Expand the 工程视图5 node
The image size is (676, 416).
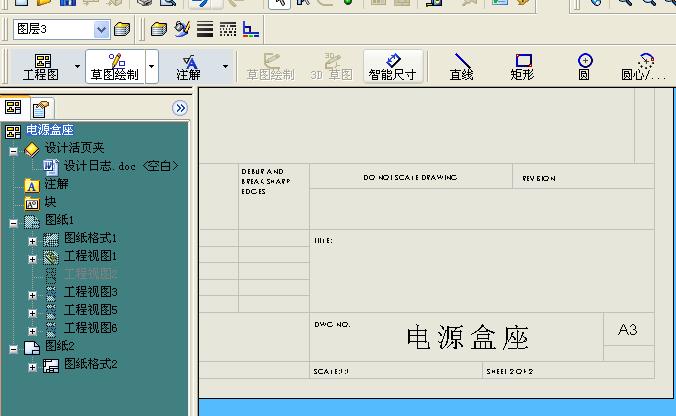32,313
